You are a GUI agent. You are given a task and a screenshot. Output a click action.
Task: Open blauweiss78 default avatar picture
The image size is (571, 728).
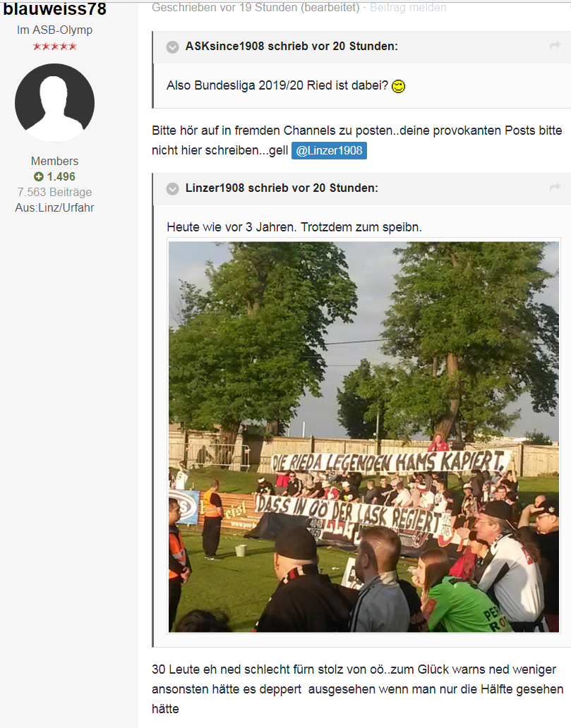[55, 103]
